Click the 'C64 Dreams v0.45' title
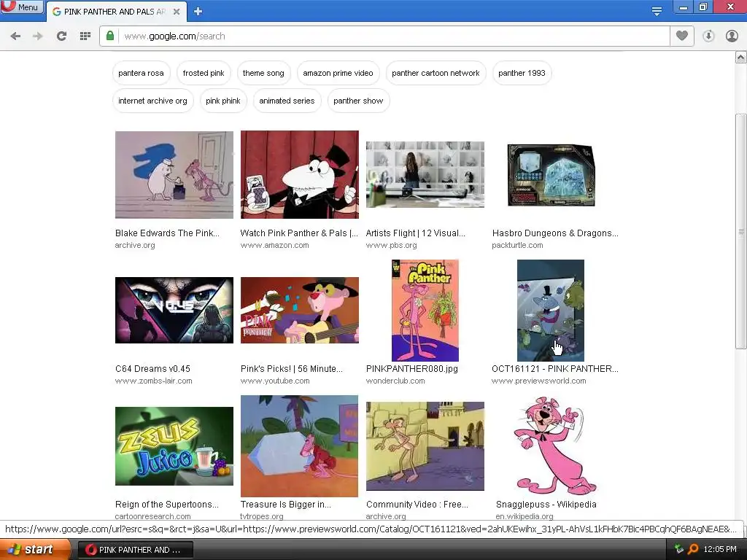The width and height of the screenshot is (747, 560). point(152,368)
